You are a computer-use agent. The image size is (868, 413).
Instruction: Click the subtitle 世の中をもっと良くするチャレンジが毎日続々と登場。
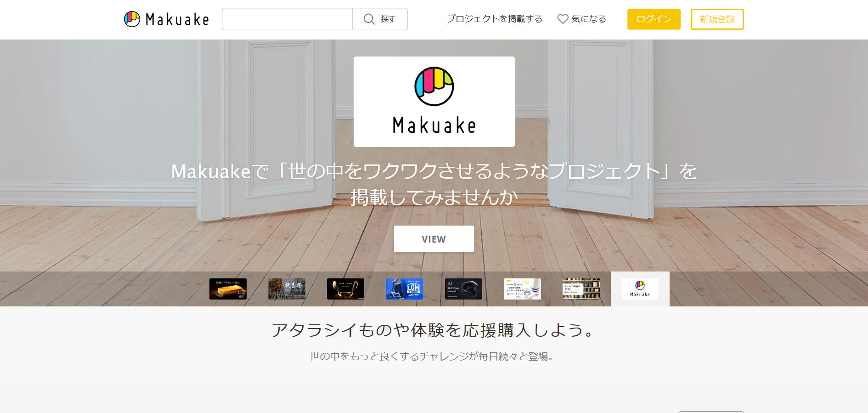point(432,356)
